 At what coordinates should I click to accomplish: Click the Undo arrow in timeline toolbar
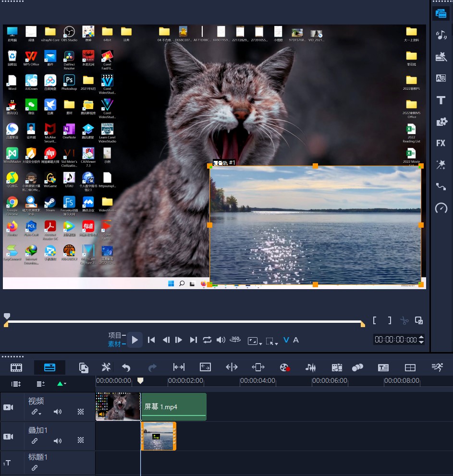[126, 367]
